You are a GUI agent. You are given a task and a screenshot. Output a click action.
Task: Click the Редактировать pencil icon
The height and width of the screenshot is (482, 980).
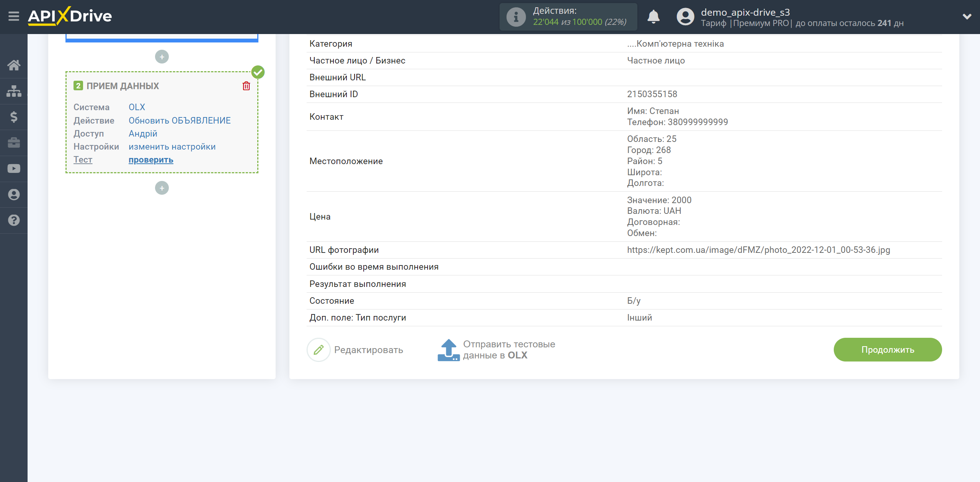[318, 350]
